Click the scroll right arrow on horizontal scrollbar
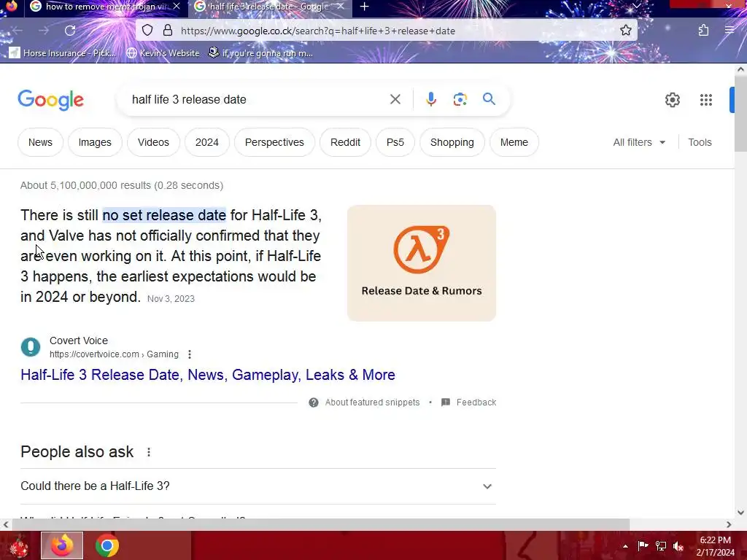Screen dimensions: 747x560 click(729, 524)
